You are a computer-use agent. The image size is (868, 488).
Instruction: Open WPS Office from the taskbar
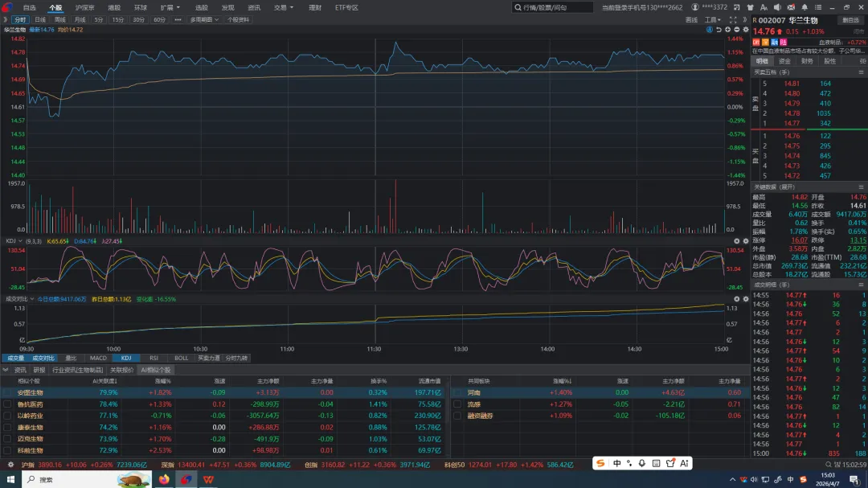click(x=208, y=479)
